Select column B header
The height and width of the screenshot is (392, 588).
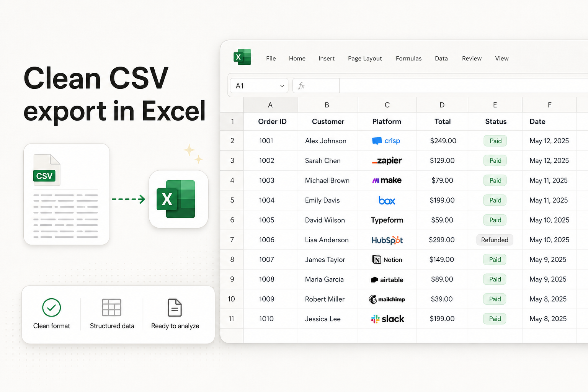[x=328, y=105]
